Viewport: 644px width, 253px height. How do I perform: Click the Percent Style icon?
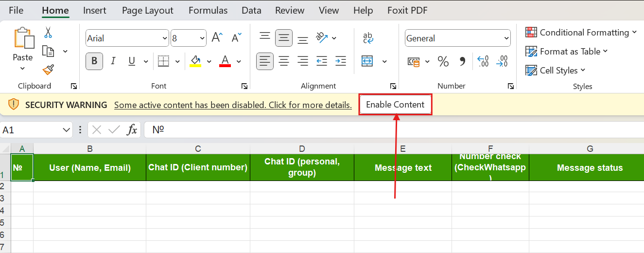tap(443, 61)
